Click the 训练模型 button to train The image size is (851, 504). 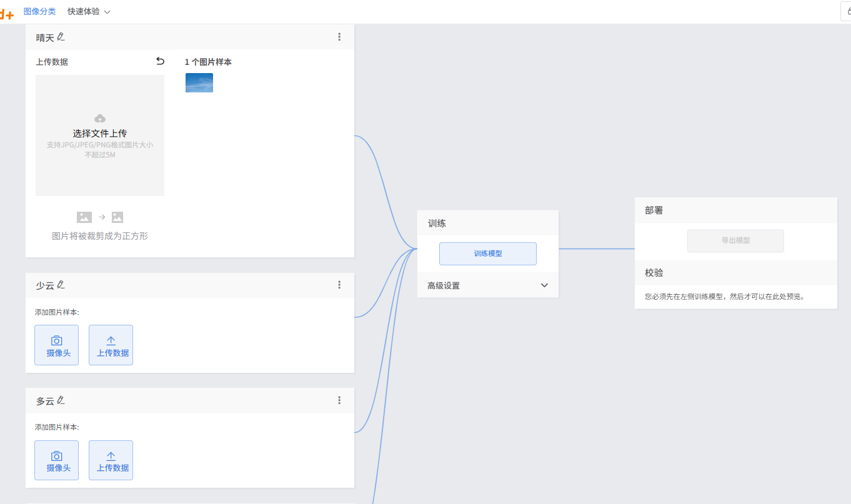click(488, 253)
